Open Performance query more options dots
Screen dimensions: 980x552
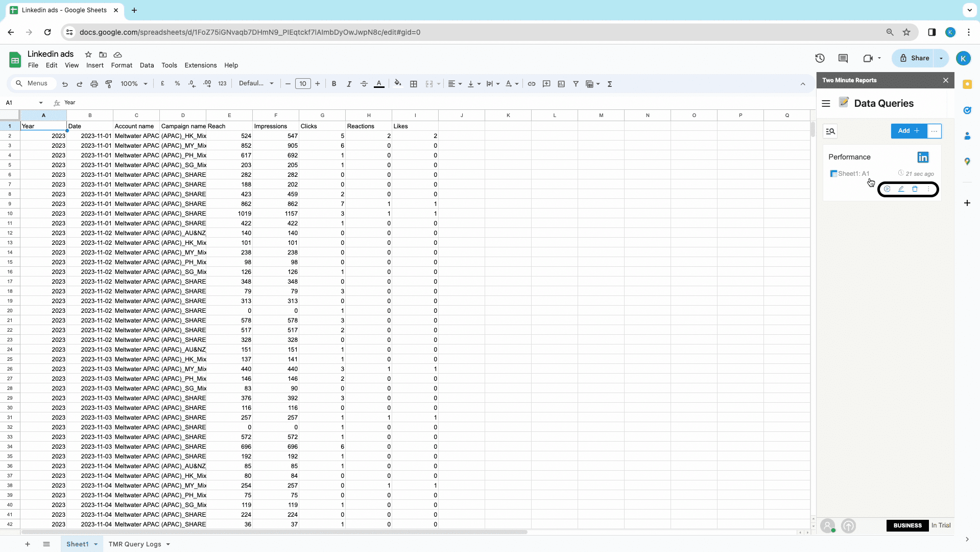pos(928,189)
